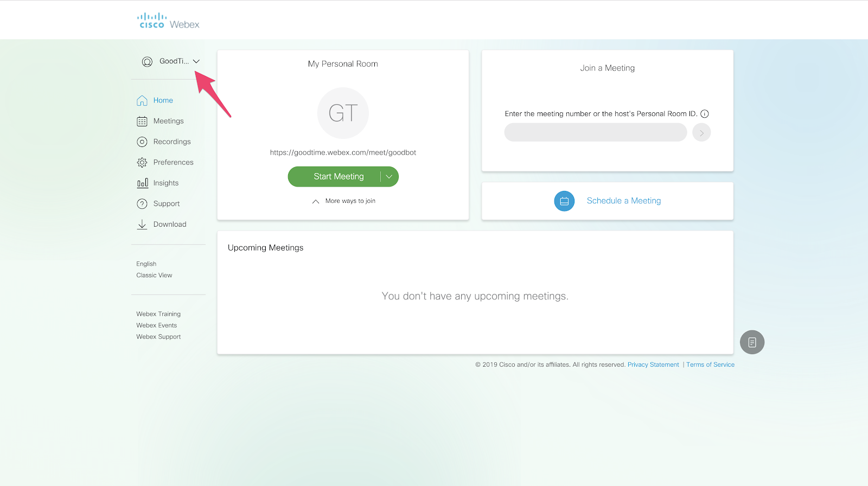Click the My Personal Room heading

pos(343,64)
